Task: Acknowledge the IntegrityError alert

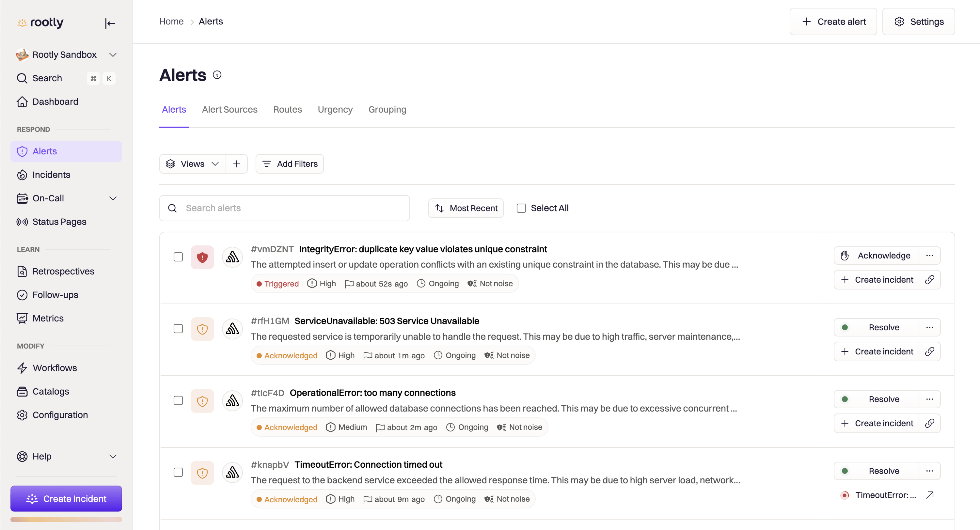Action: (876, 256)
